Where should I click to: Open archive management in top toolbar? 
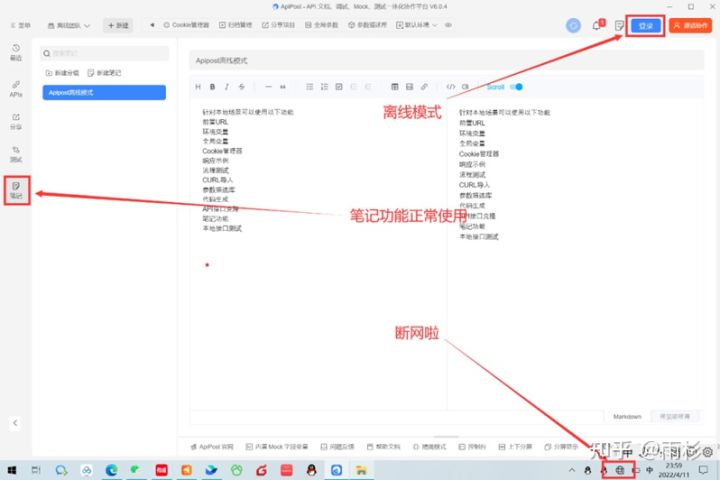(x=235, y=25)
